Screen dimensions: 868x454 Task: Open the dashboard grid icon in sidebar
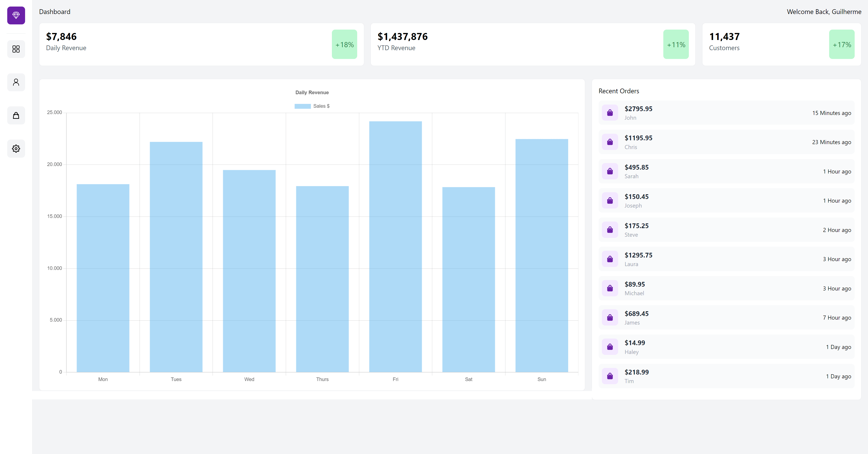pos(16,49)
